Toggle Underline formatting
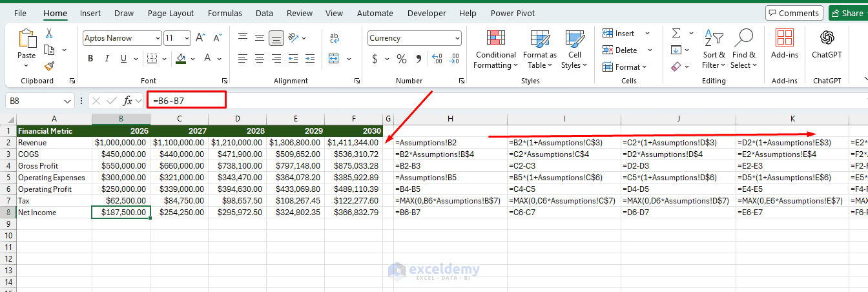Viewport: 868px width, 292px height. pos(124,59)
